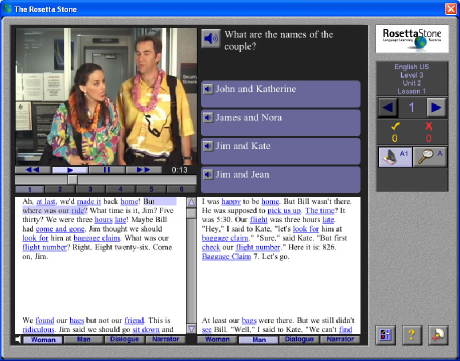Play the question audio speaker icon
The height and width of the screenshot is (361, 460).
[210, 38]
